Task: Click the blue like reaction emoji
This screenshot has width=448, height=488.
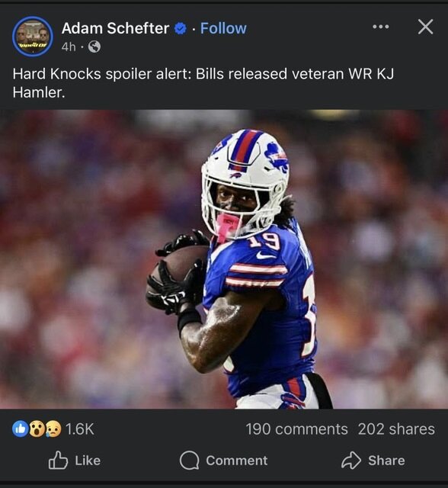Action: pos(20,429)
